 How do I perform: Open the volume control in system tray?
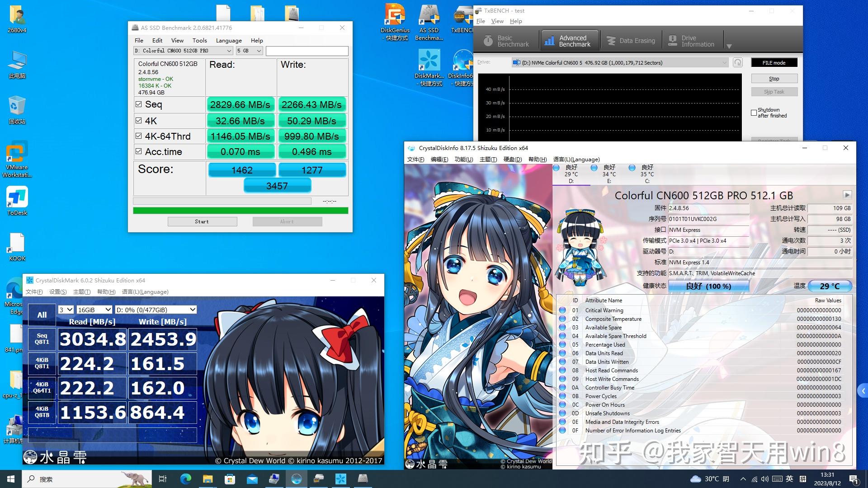point(764,479)
